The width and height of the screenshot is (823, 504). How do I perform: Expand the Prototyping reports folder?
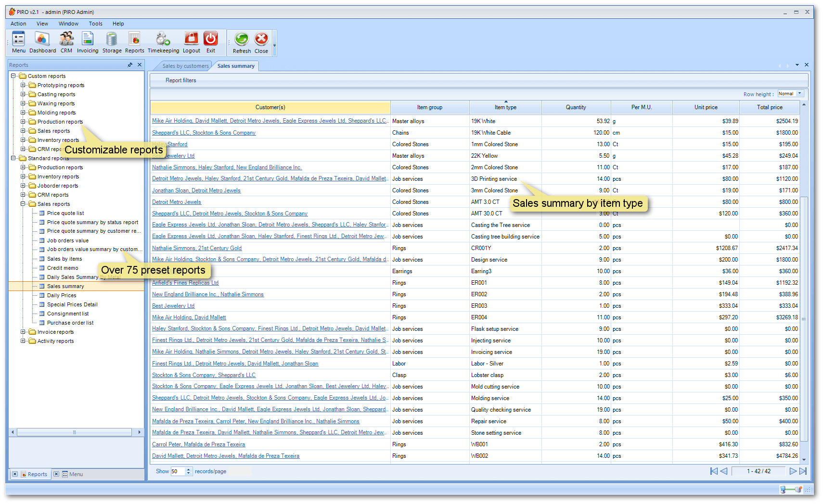(23, 85)
